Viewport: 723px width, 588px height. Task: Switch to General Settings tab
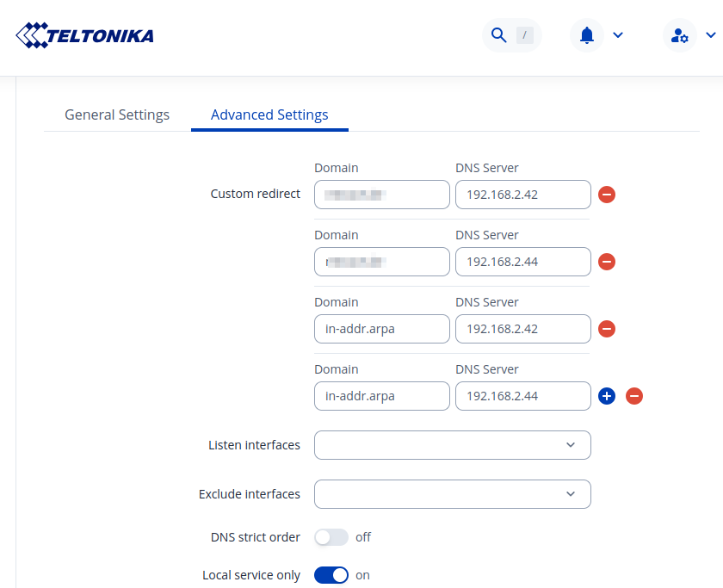[117, 115]
